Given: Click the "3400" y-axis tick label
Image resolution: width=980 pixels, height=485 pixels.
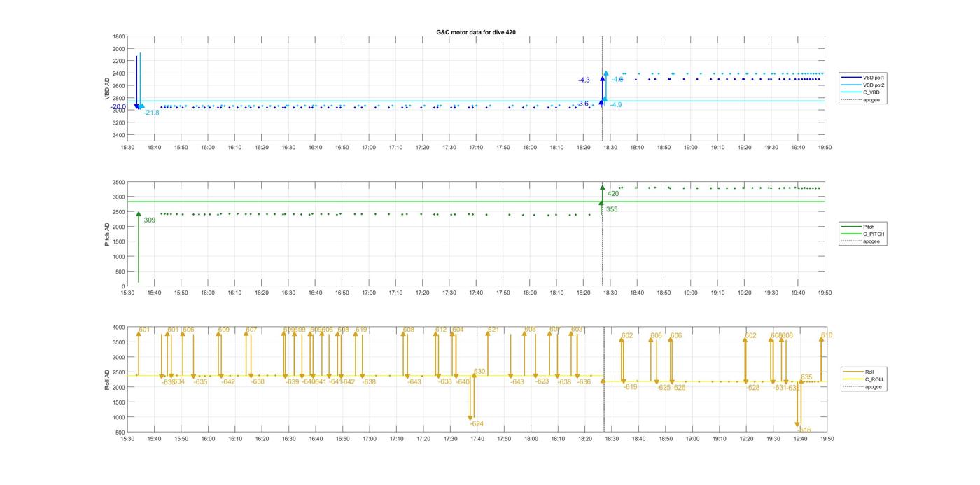Looking at the screenshot, I should point(119,135).
